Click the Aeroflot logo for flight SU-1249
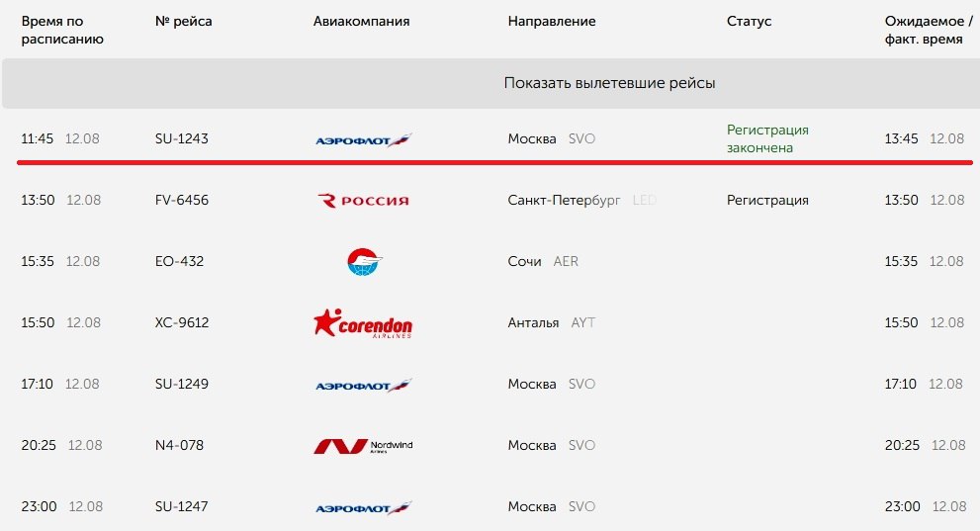This screenshot has height=531, width=980. [363, 386]
